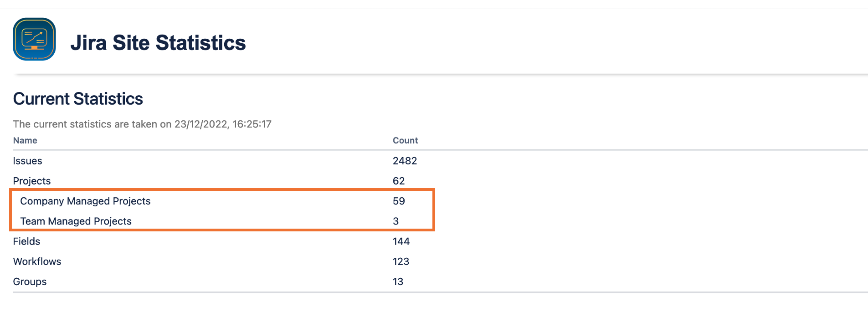
Task: Click the fields count value 144
Action: pyautogui.click(x=401, y=241)
